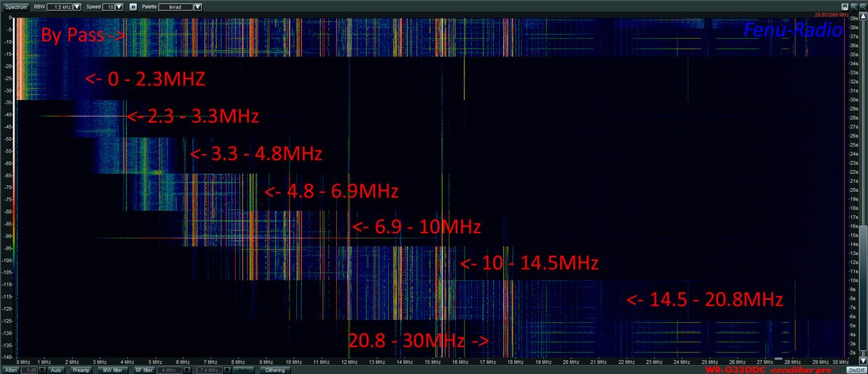Click the linrad palette value field
This screenshot has height=374, width=868.
coord(176,7)
